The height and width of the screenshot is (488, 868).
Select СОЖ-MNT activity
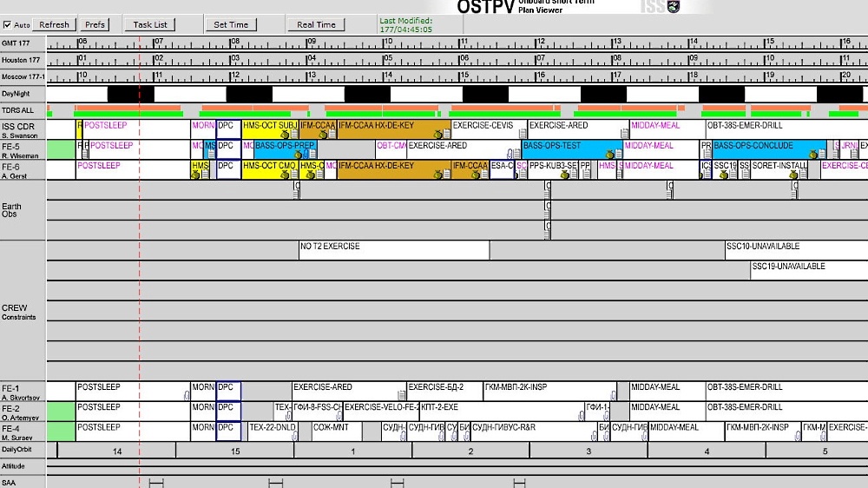click(337, 432)
